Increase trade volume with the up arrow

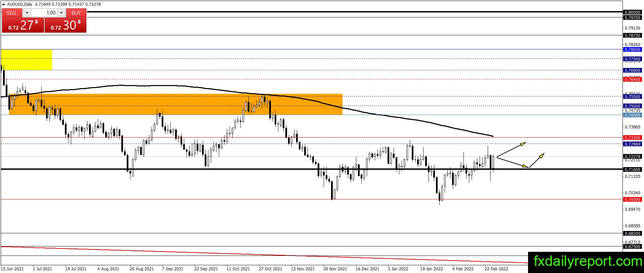[x=61, y=13]
